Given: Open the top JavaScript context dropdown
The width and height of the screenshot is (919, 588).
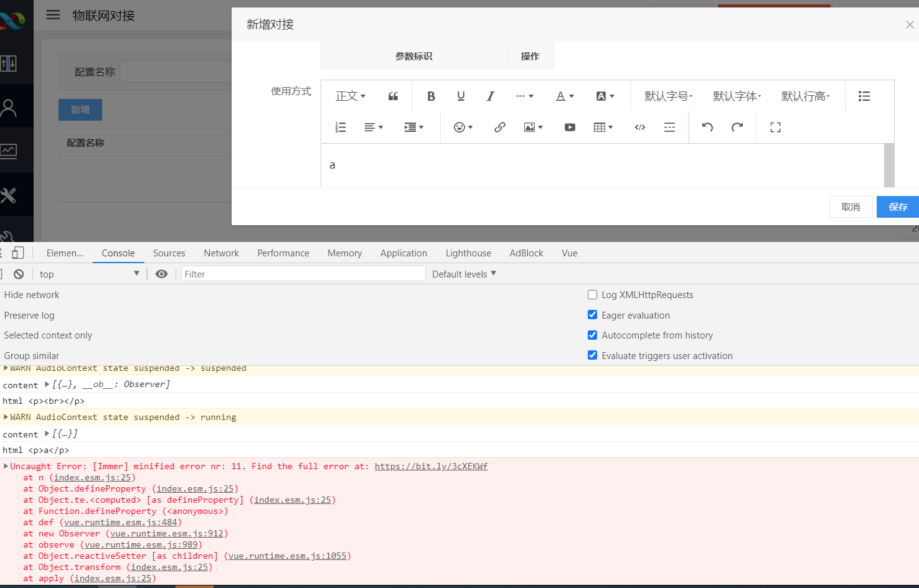Looking at the screenshot, I should coord(89,274).
